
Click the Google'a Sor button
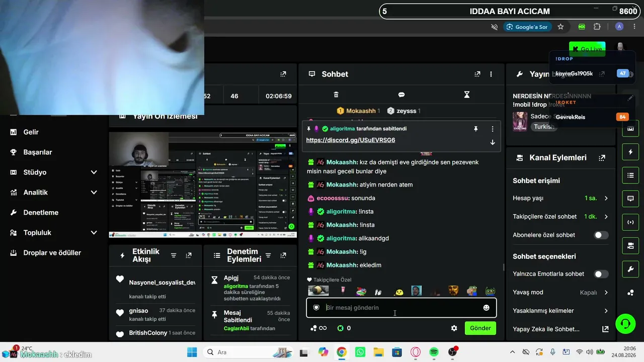(527, 27)
